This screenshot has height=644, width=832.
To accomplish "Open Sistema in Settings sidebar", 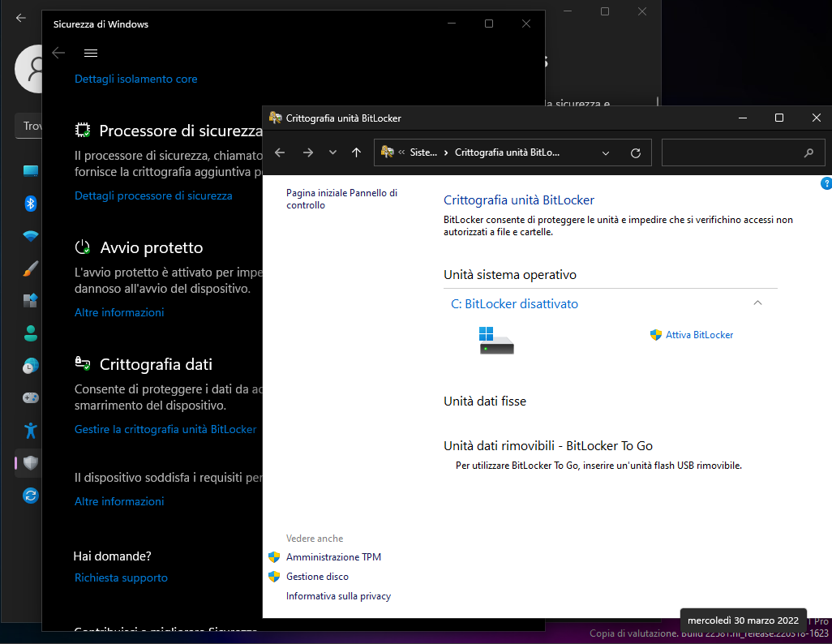I will click(30, 170).
